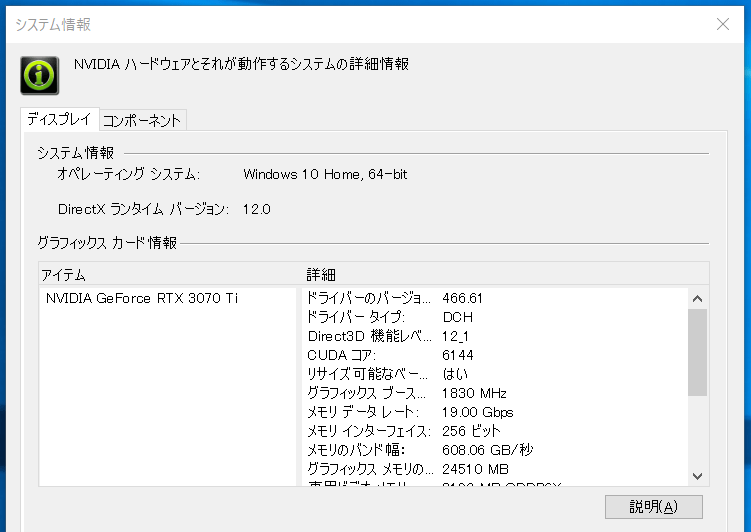Select the メモリ インターフェイス 256 ビット row
Viewport: 751px width, 532px height.
tap(496, 431)
